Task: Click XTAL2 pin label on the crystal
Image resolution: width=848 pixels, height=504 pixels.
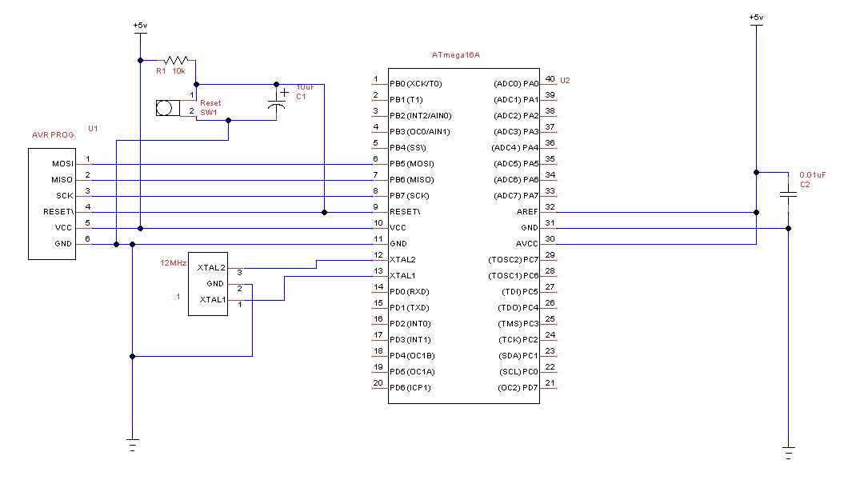Action: coord(211,268)
